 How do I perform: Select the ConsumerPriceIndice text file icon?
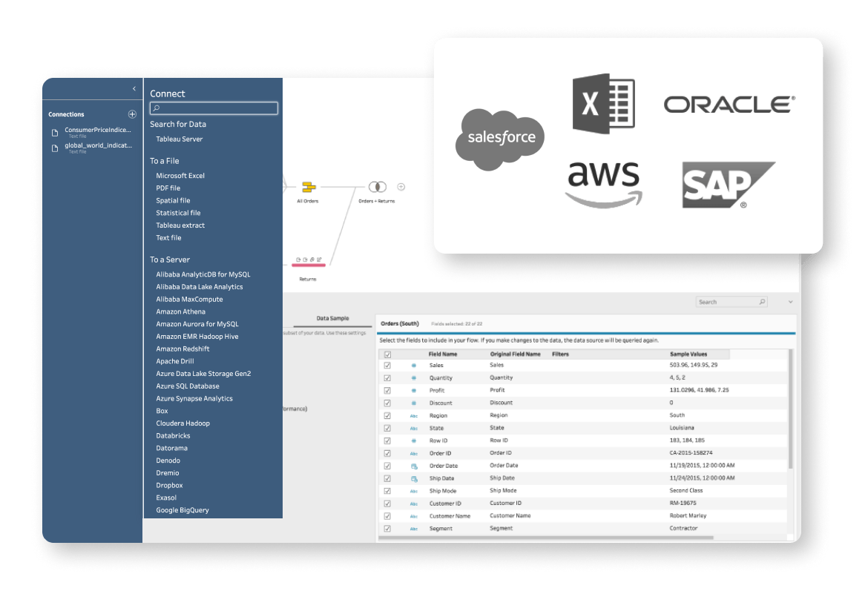click(x=55, y=133)
